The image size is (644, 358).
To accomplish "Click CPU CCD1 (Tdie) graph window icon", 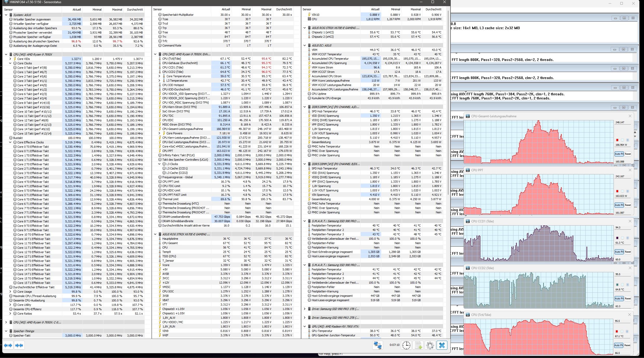I will pyautogui.click(x=468, y=221).
